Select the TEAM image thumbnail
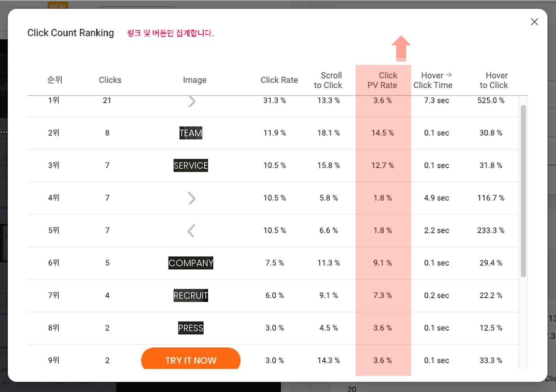The height and width of the screenshot is (392, 556). tap(191, 133)
